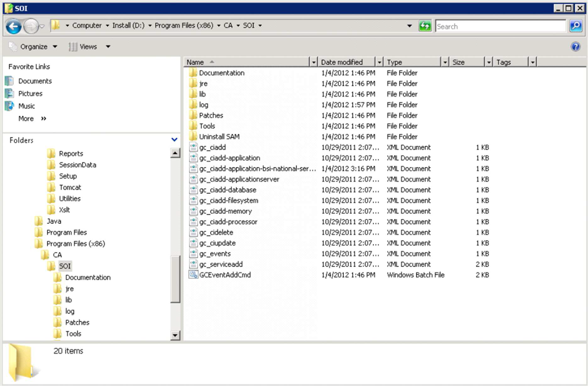Image resolution: width=588 pixels, height=386 pixels.
Task: Click folder tree scrollbar down arrow
Action: coord(175,335)
